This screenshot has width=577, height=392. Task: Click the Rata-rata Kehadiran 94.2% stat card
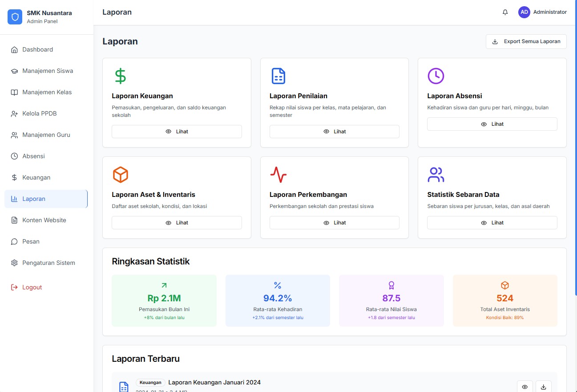coord(278,300)
